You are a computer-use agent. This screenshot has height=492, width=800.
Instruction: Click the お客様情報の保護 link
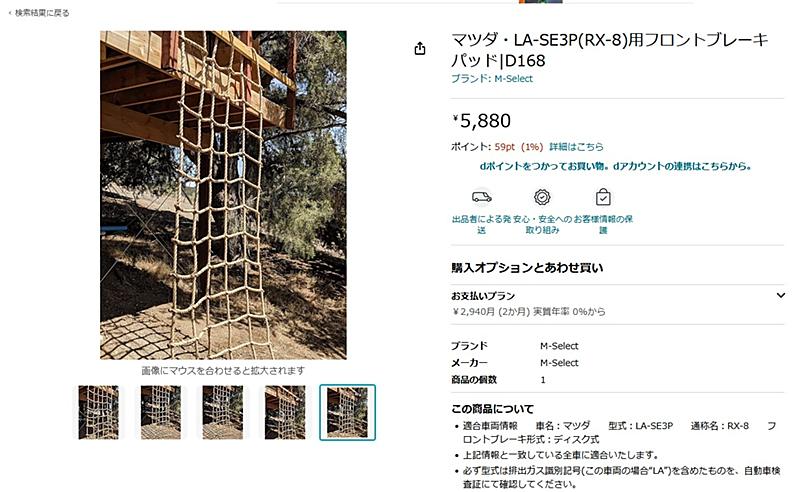pos(603,225)
